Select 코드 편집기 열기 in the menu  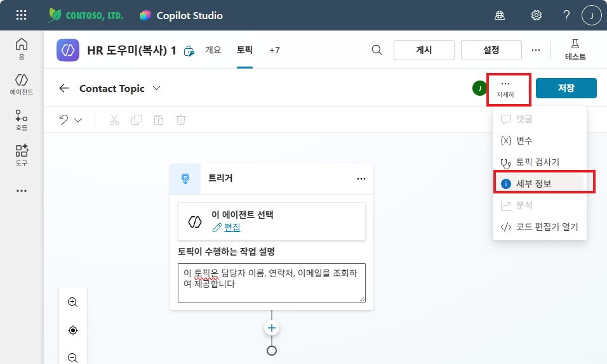[x=540, y=226]
